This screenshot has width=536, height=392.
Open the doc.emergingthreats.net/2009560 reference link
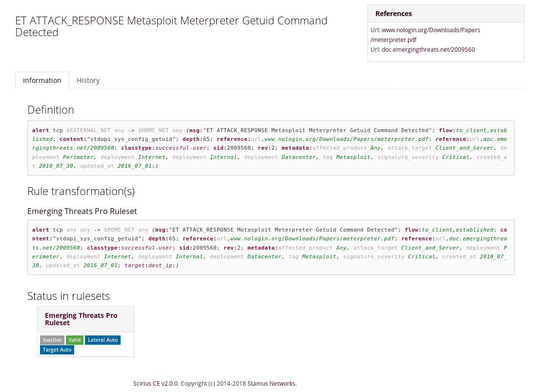pyautogui.click(x=428, y=50)
